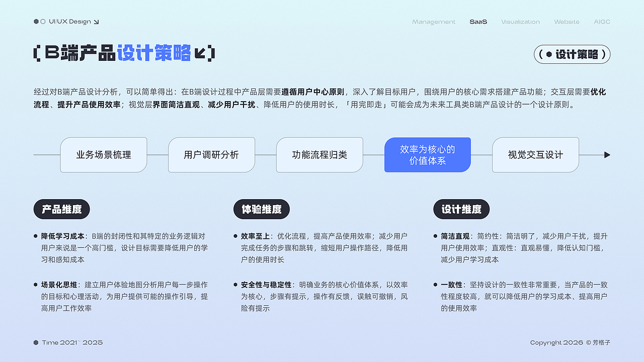Click the 用户调研分析 flow box
644x362 pixels.
211,155
